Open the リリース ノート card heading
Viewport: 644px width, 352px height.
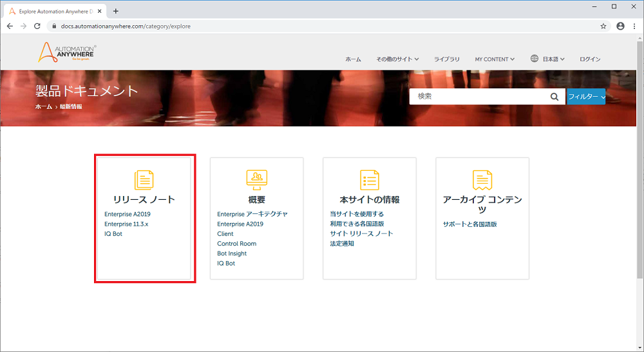pos(144,199)
